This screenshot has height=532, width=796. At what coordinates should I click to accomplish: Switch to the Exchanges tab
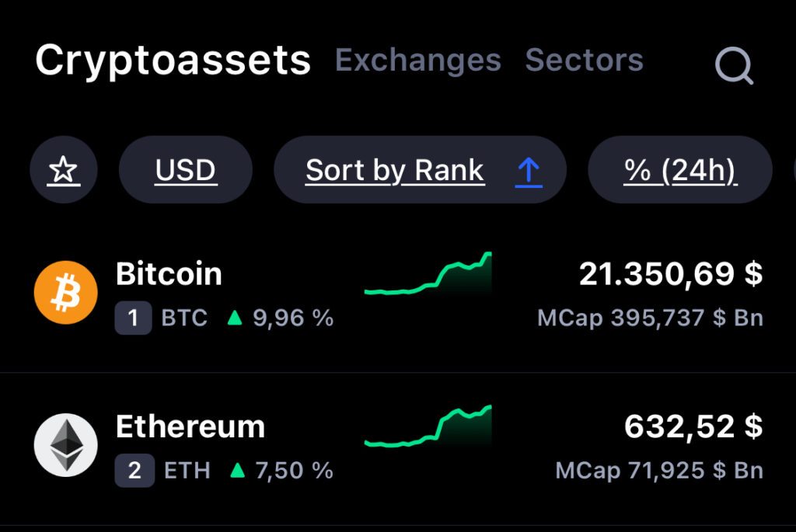point(418,61)
